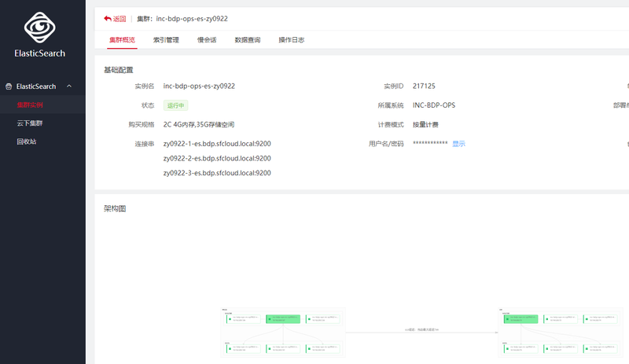Click the top-left node in left cluster diagram
The height and width of the screenshot is (364, 629).
244,318
